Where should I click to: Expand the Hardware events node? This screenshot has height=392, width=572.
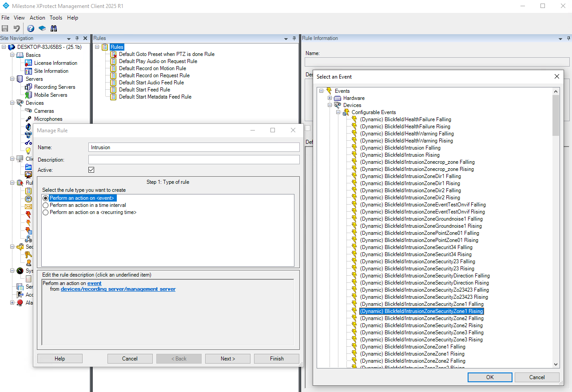(x=330, y=98)
